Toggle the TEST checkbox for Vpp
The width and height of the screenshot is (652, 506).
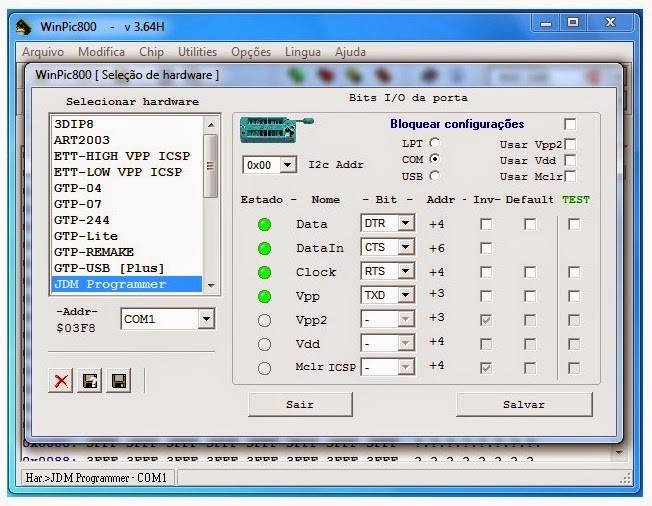[x=574, y=296]
